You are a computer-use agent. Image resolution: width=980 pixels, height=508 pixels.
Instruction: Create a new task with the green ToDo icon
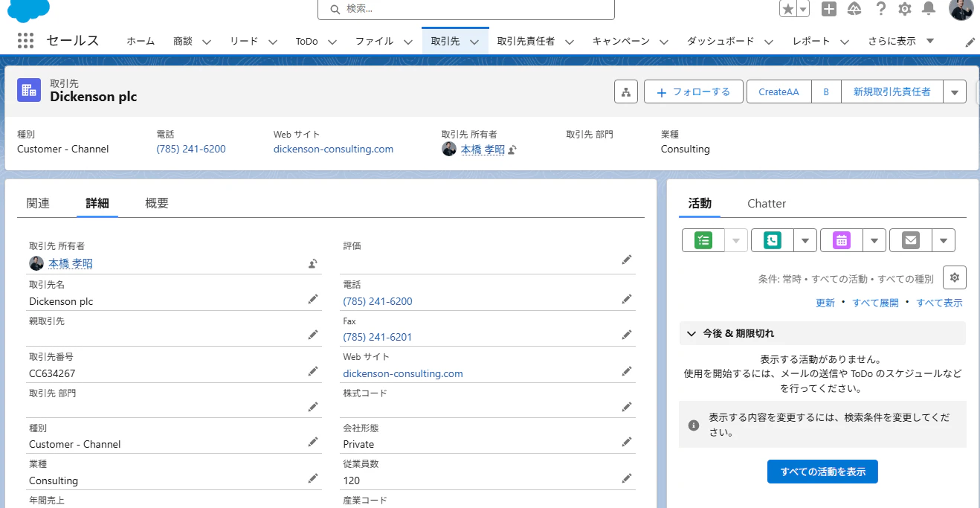coord(703,240)
